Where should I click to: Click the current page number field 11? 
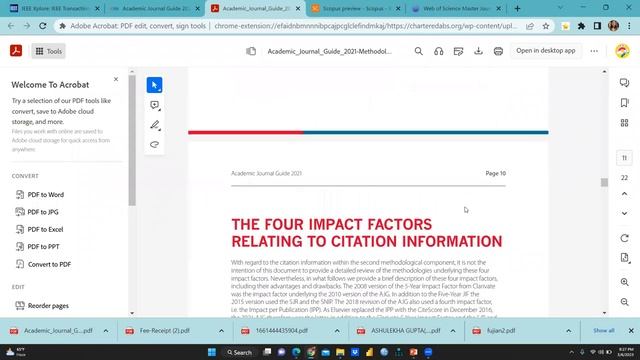tap(624, 158)
